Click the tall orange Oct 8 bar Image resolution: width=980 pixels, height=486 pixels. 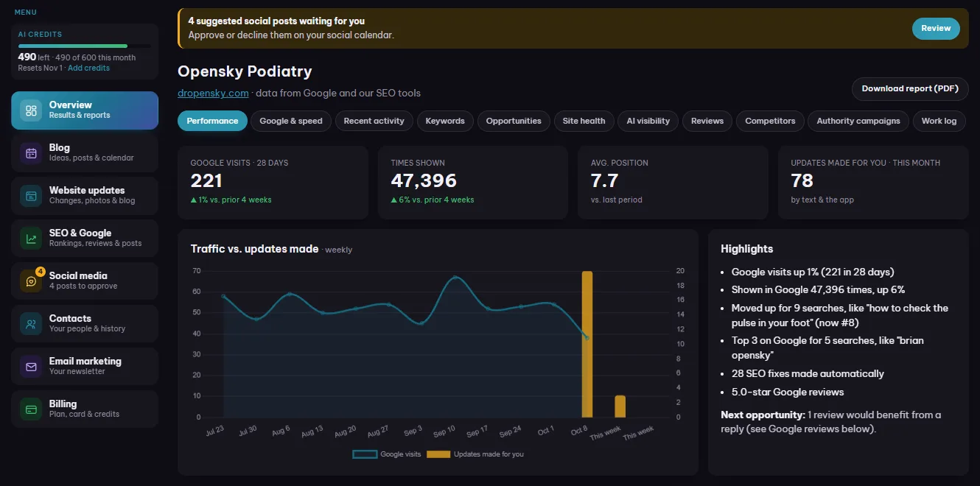click(x=587, y=344)
